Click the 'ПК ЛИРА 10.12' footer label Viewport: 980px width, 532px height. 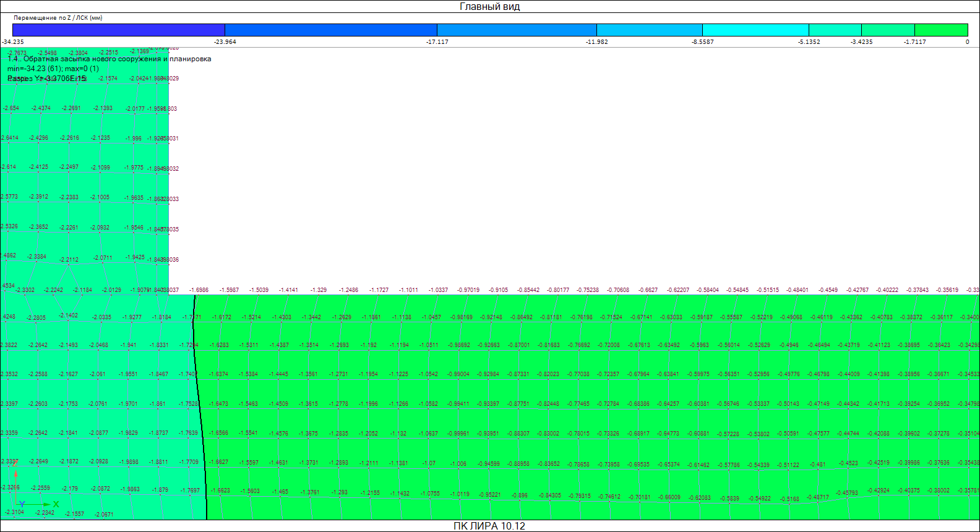(x=489, y=526)
